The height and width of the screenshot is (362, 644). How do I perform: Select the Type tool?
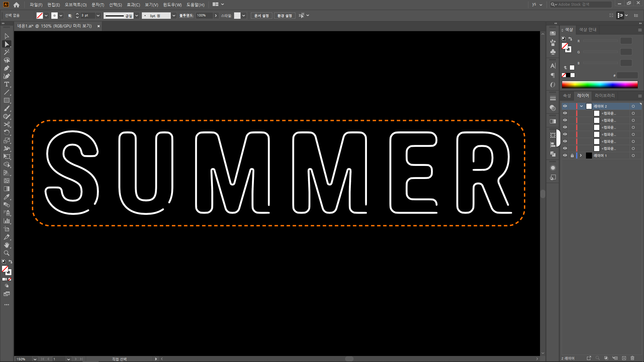[x=6, y=84]
